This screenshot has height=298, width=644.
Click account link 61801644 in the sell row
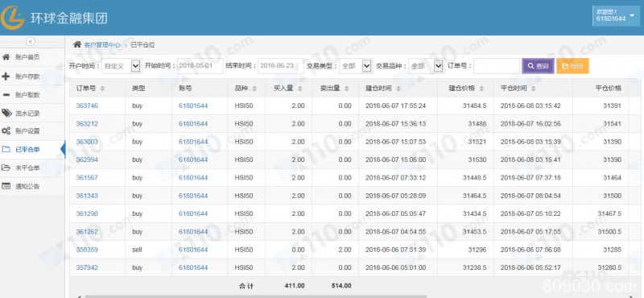click(193, 250)
